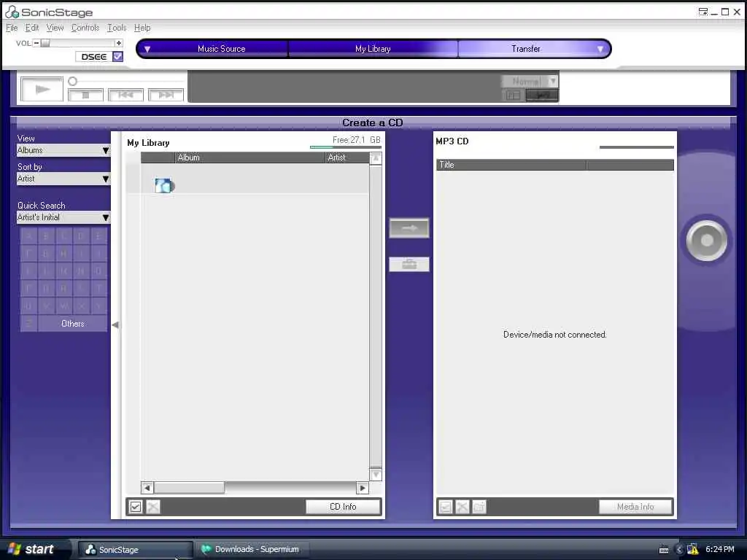Image resolution: width=747 pixels, height=560 pixels.
Task: Switch to the My Library tab
Action: (373, 49)
